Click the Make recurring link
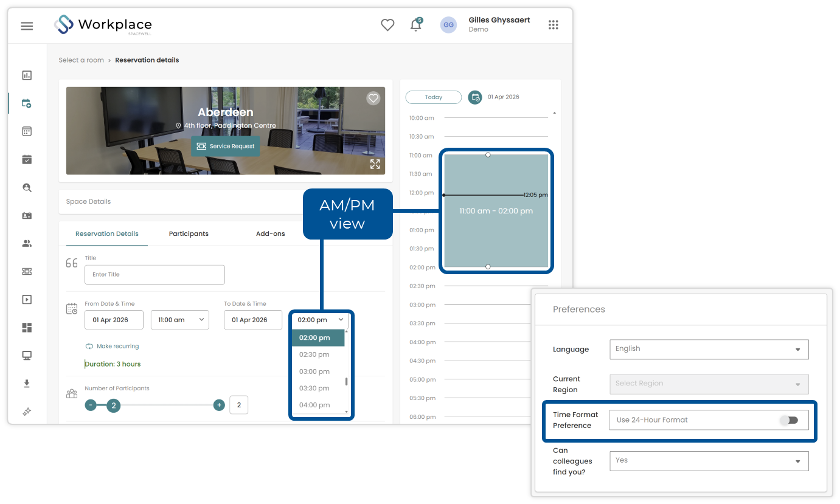 [112, 346]
